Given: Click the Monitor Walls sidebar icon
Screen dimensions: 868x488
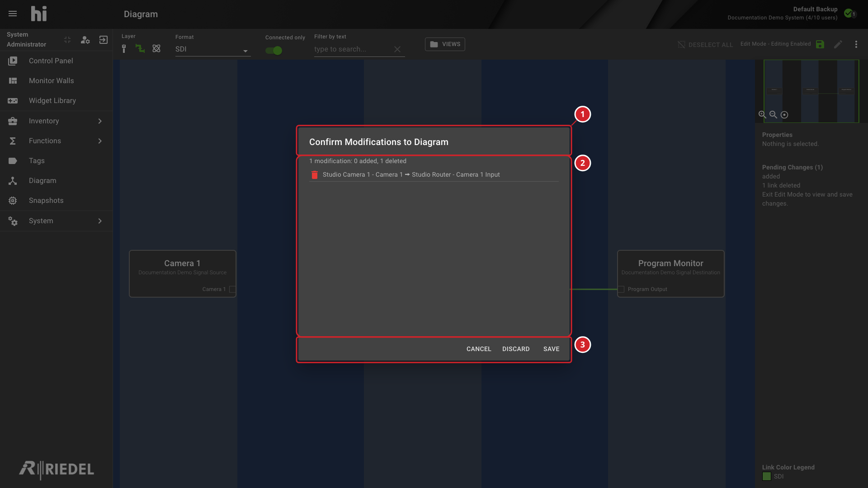Looking at the screenshot, I should click(x=13, y=81).
